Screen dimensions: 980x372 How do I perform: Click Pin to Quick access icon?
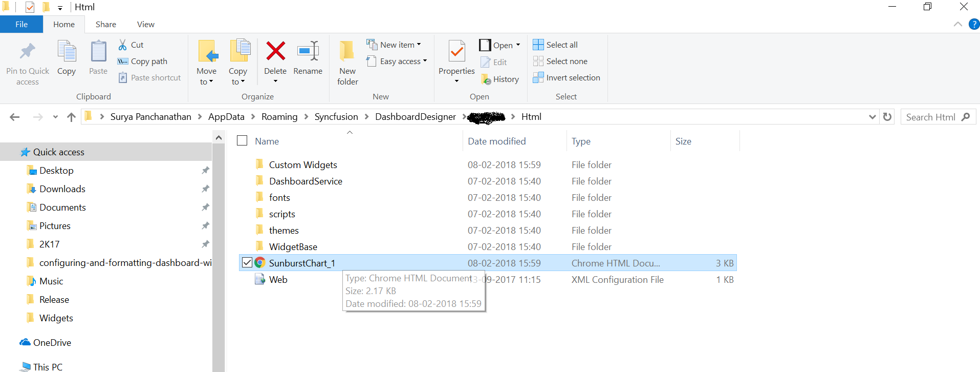pos(28,51)
